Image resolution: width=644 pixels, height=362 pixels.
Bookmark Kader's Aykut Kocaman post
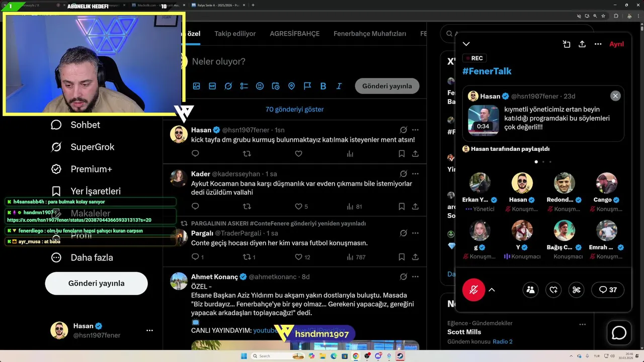pyautogui.click(x=401, y=206)
